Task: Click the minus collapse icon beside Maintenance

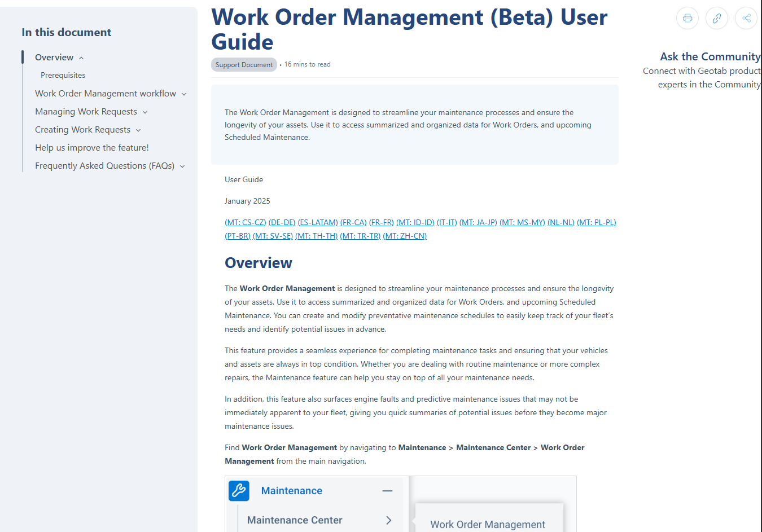Action: pyautogui.click(x=388, y=491)
